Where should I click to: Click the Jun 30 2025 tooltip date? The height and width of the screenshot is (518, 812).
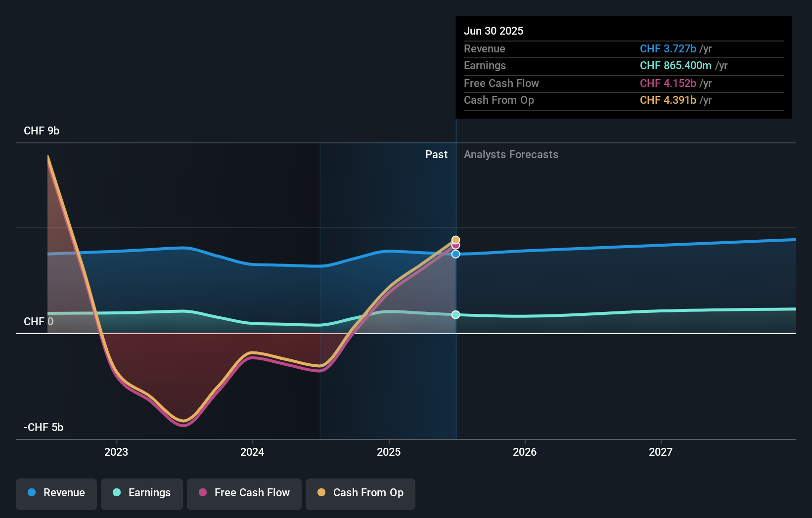494,31
